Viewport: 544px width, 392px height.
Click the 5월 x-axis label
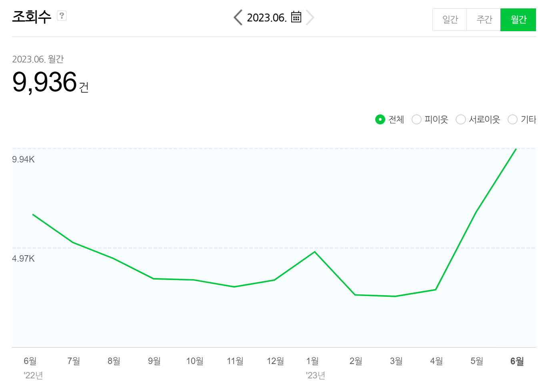pyautogui.click(x=477, y=361)
